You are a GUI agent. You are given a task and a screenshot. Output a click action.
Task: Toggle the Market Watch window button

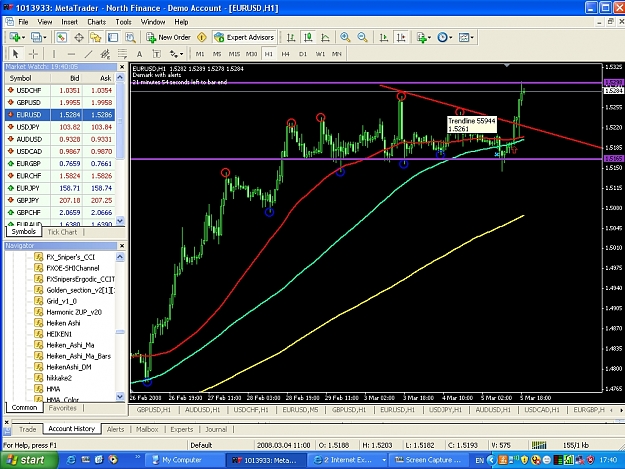click(61, 37)
